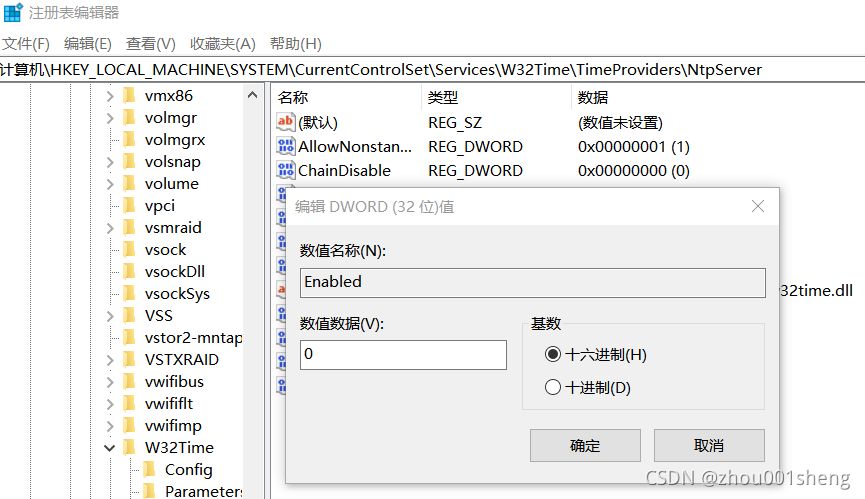The width and height of the screenshot is (865, 499).
Task: Click the vpci folder icon
Action: (130, 206)
